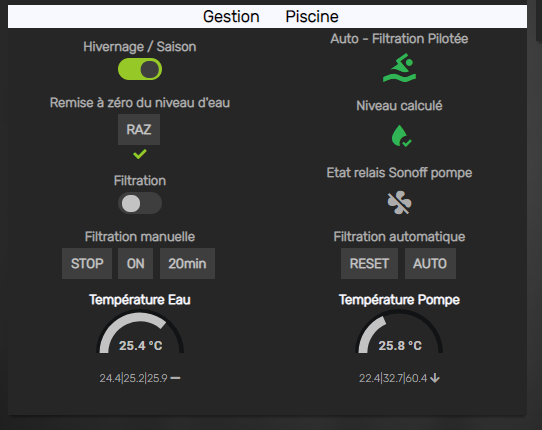Image resolution: width=542 pixels, height=430 pixels.
Task: Open the Température Pompe gauge
Action: pyautogui.click(x=399, y=333)
